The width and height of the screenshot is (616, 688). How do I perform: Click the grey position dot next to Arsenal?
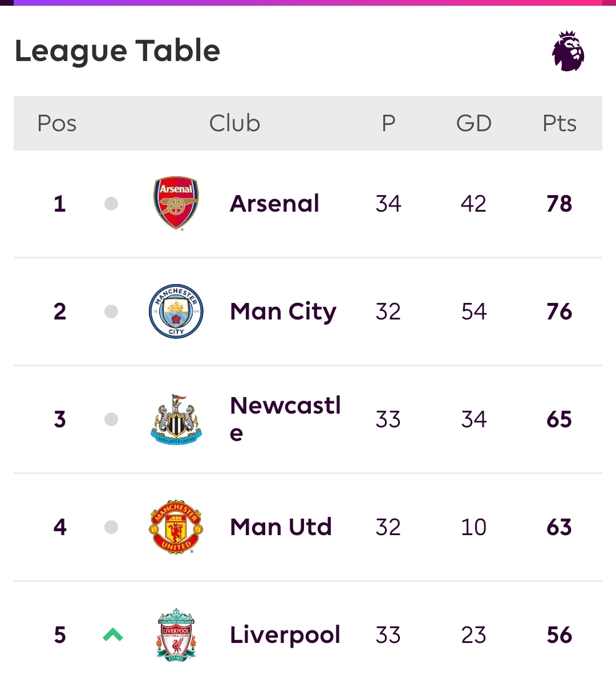click(x=111, y=204)
